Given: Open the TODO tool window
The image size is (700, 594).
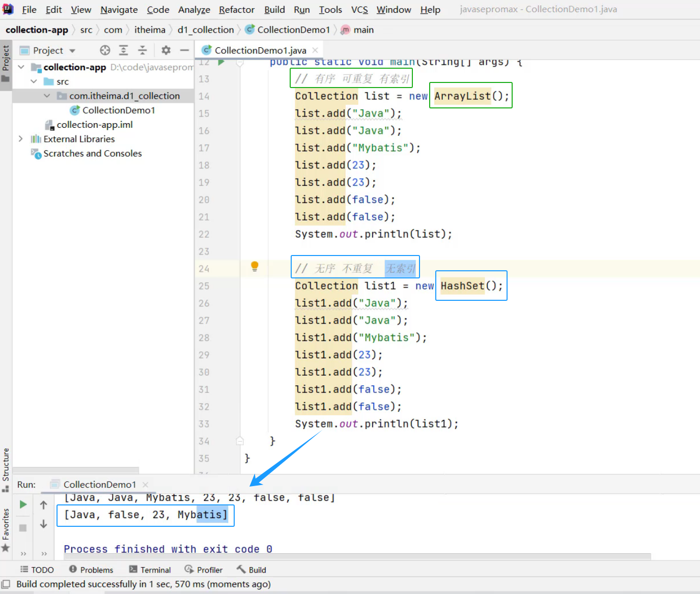Looking at the screenshot, I should pyautogui.click(x=37, y=570).
